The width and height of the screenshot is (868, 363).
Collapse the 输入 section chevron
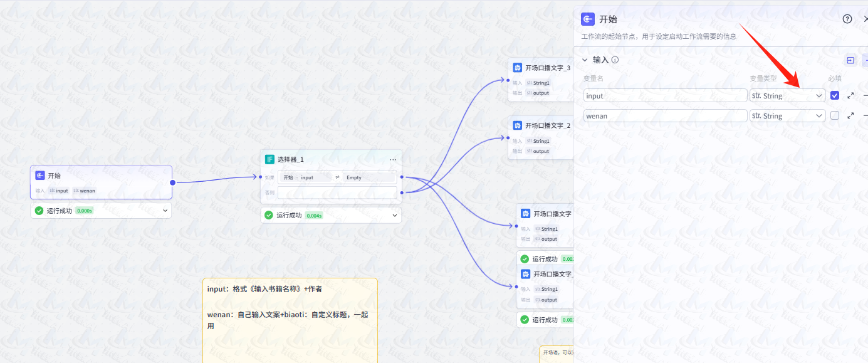(x=585, y=60)
